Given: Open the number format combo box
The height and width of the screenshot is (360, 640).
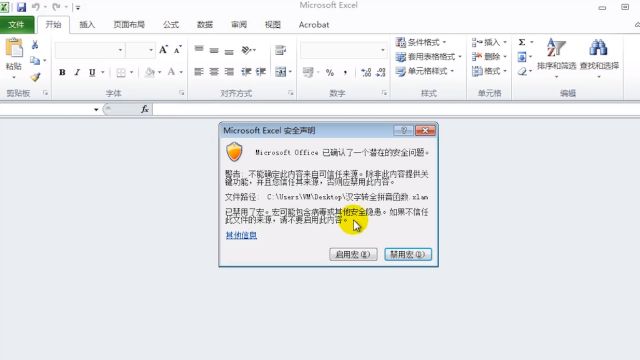Looking at the screenshot, I should click(344, 50).
